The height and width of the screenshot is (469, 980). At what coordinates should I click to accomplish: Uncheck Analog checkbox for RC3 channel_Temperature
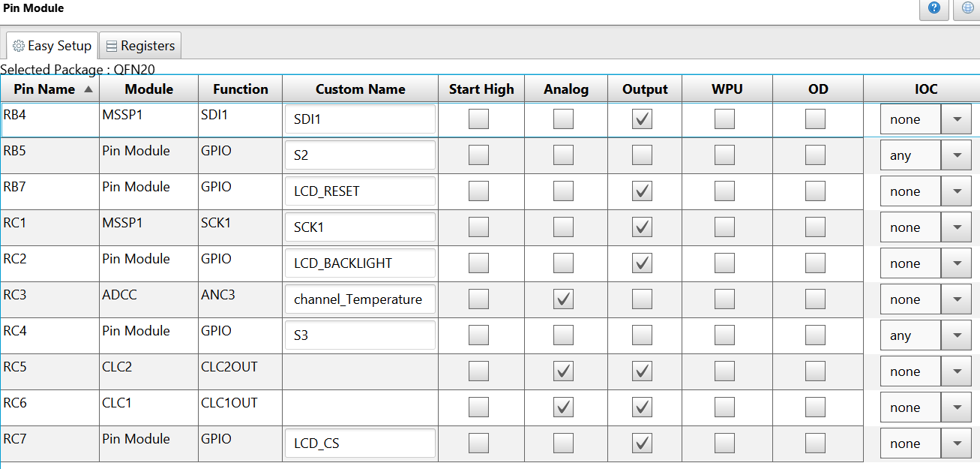[563, 299]
